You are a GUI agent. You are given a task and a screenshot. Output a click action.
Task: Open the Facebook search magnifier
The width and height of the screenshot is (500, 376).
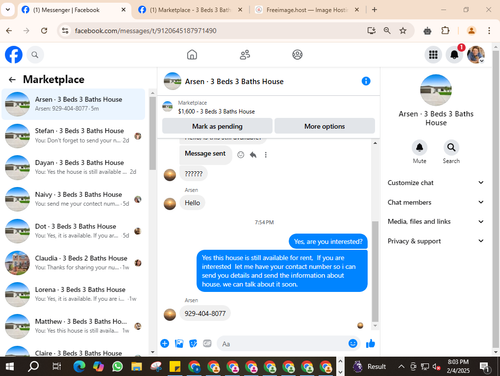[x=35, y=54]
